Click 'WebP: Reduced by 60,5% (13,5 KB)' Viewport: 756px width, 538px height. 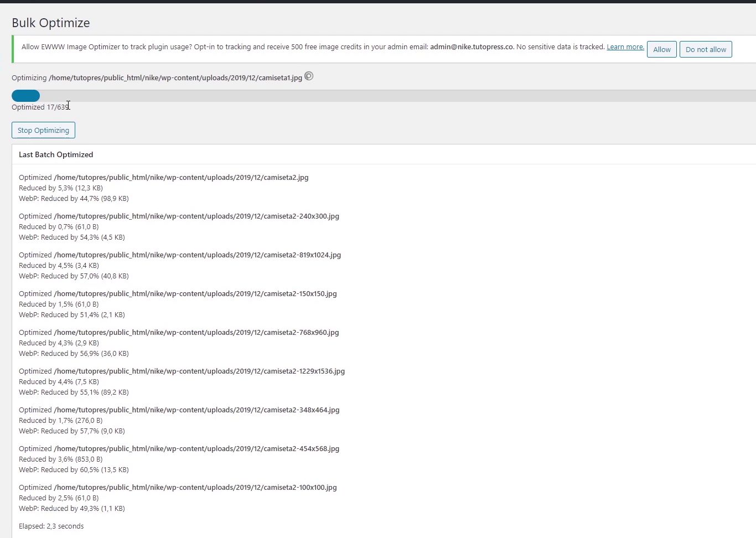tap(74, 470)
